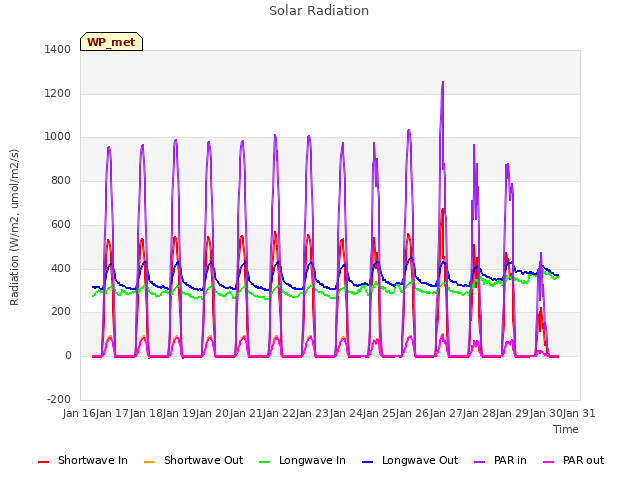Click the -200 y-axis tick label
This screenshot has width=640, height=480.
59,399
